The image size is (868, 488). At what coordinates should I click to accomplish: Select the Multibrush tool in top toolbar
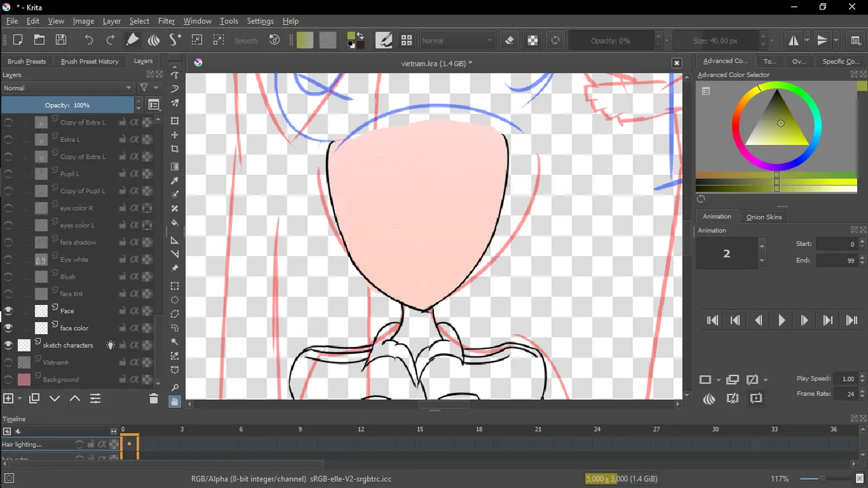click(x=154, y=40)
